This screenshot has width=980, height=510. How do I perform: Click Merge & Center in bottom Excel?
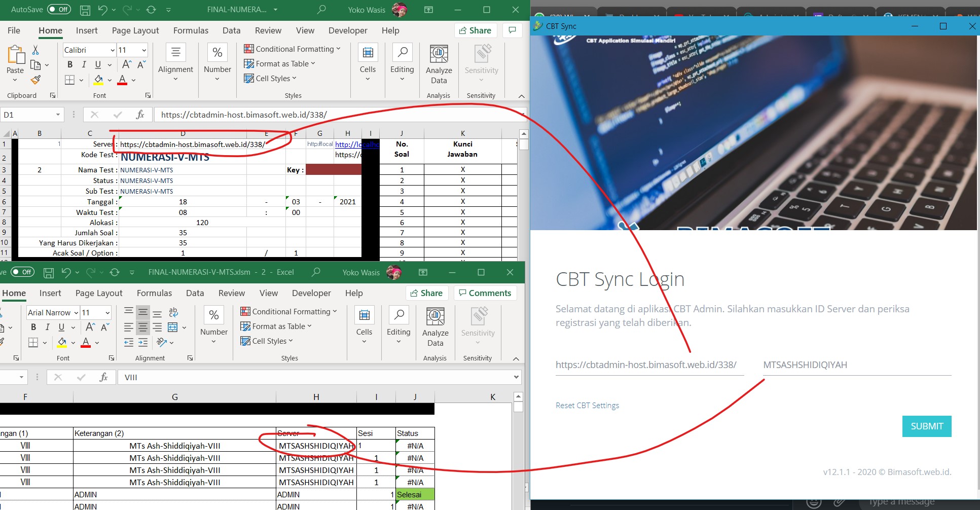pyautogui.click(x=173, y=327)
